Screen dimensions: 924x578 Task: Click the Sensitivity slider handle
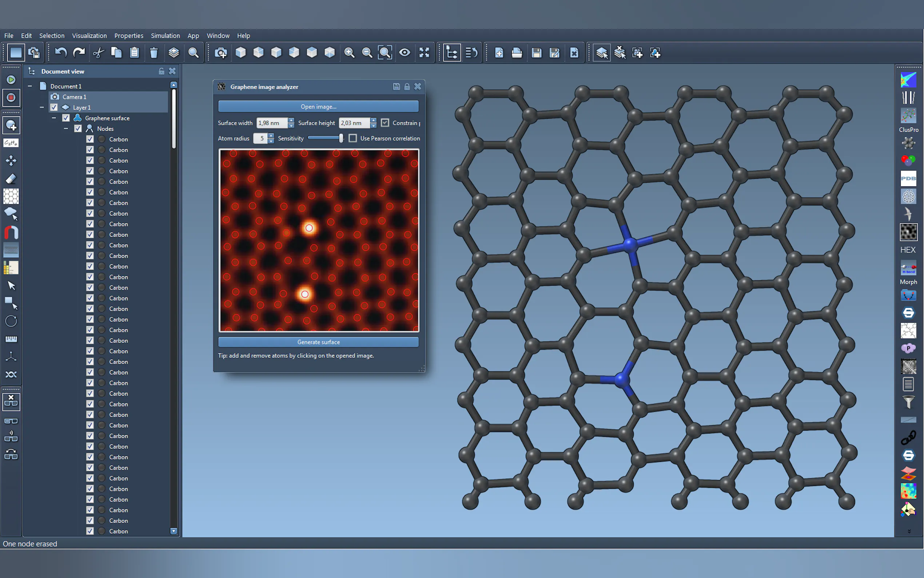(x=341, y=138)
